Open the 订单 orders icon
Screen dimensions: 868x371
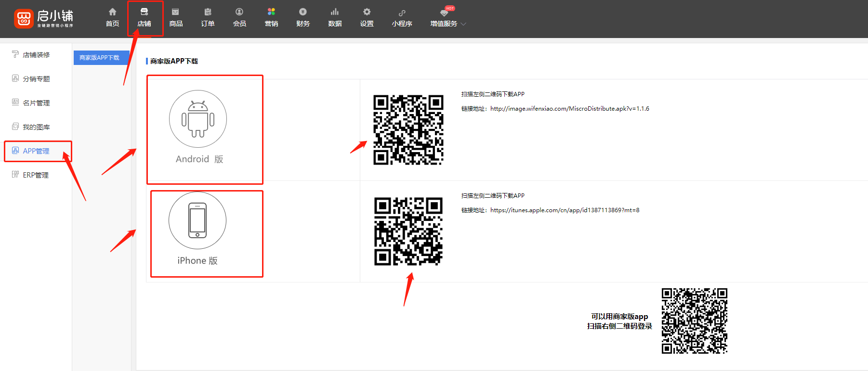pos(208,12)
